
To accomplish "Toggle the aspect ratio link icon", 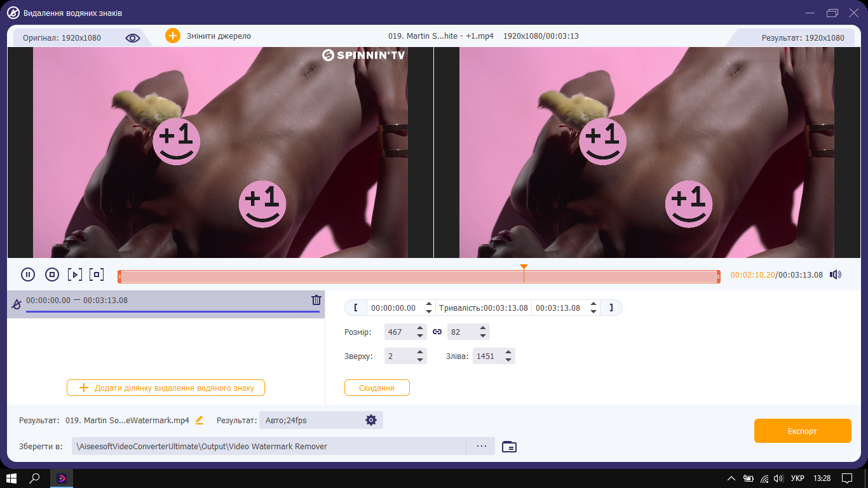I will tap(437, 332).
